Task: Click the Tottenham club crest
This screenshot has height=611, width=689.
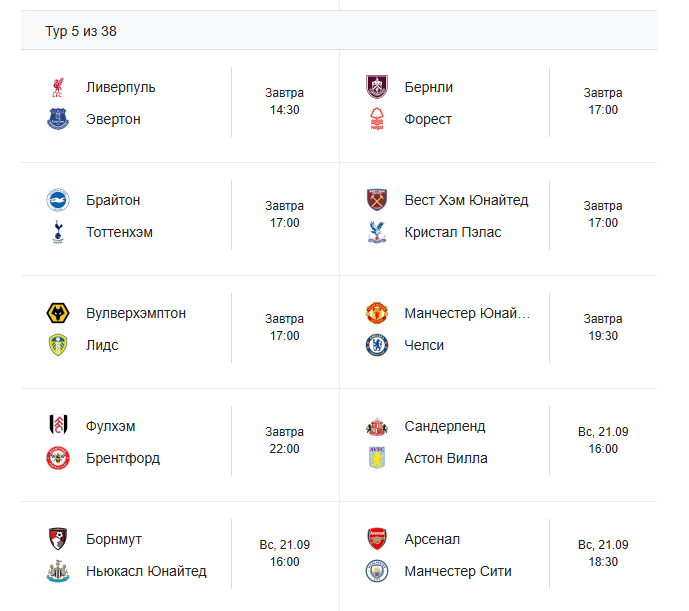Action: click(x=58, y=232)
